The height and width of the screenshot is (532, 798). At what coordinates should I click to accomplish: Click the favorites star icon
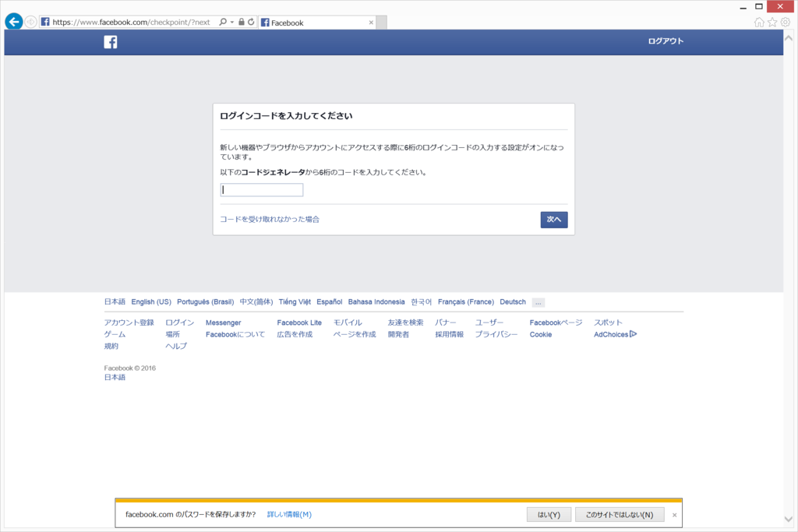point(772,22)
